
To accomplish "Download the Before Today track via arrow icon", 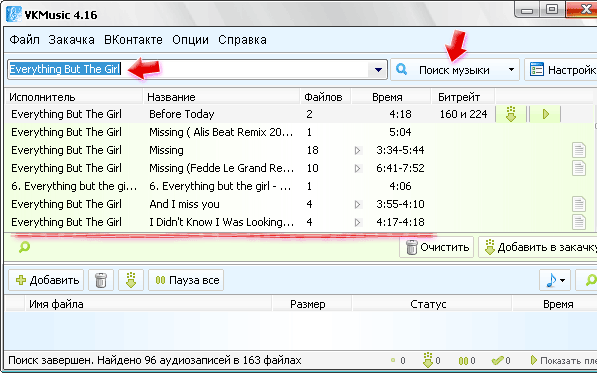I will [x=511, y=114].
